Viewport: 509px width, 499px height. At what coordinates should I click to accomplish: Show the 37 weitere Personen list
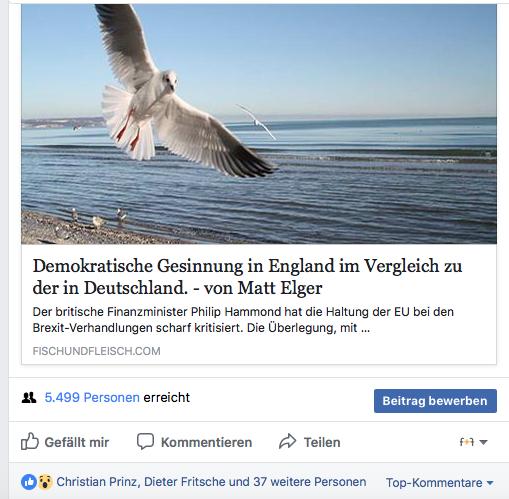309,482
